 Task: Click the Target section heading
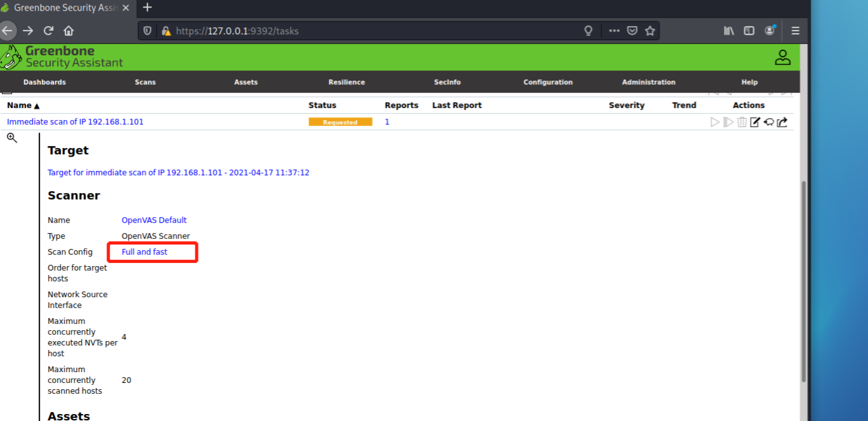click(x=68, y=150)
